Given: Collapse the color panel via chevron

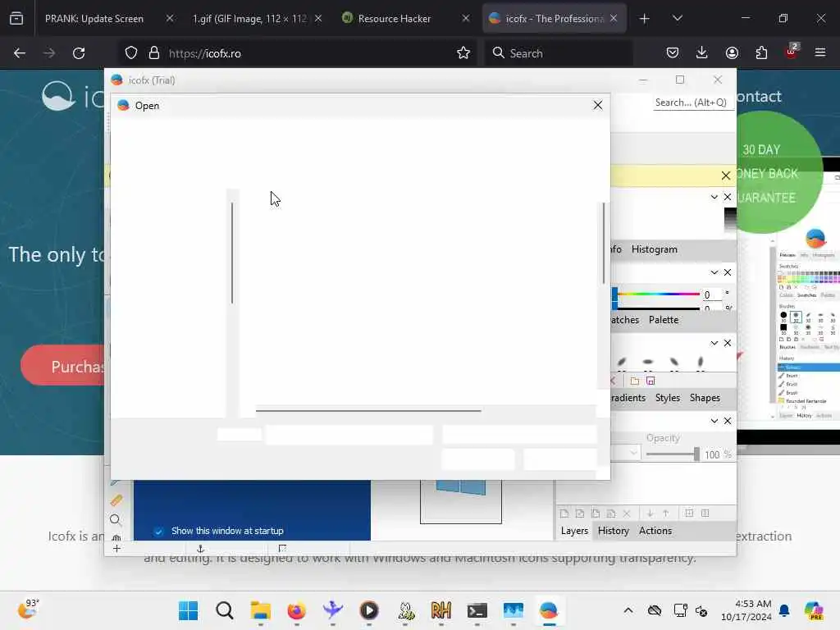Looking at the screenshot, I should (x=714, y=272).
